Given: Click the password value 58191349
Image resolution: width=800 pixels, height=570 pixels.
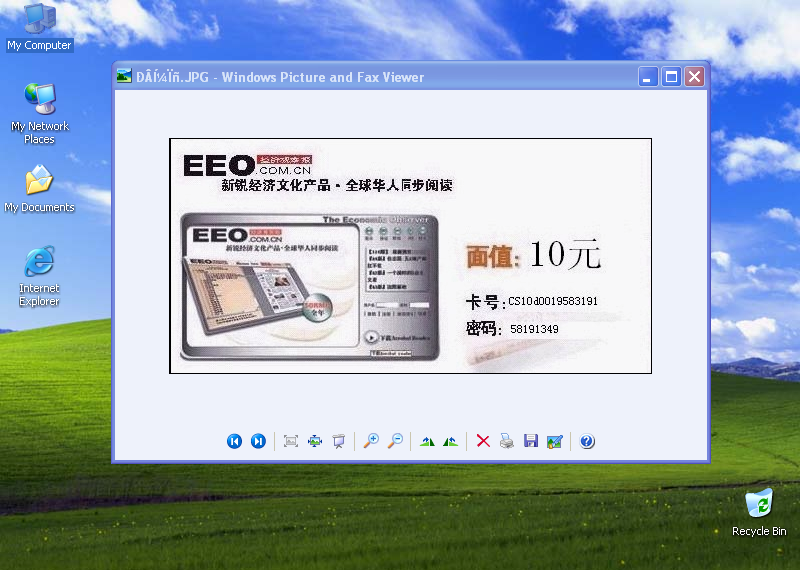Looking at the screenshot, I should click(534, 329).
